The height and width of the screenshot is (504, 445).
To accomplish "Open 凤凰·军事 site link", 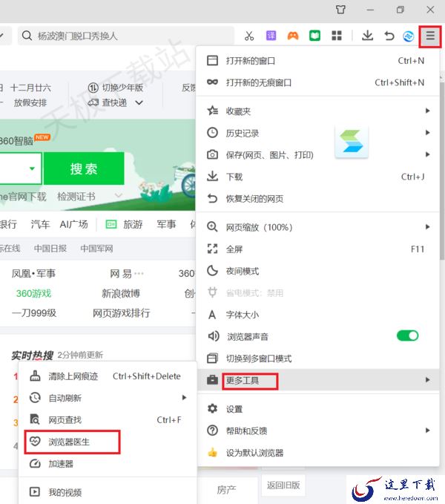I will [x=33, y=274].
